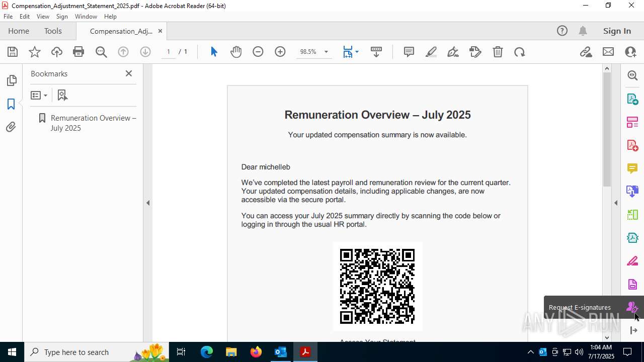This screenshot has height=362, width=644.
Task: Open the stamp tool in toolbar
Action: 475,52
